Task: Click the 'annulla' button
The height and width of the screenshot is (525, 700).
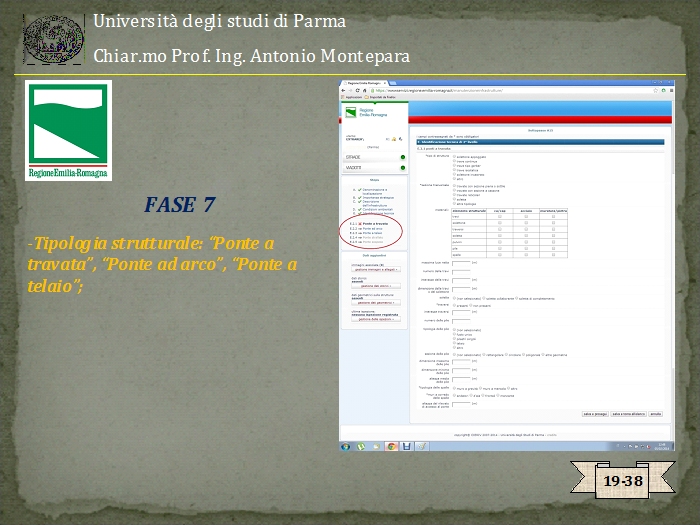Action: point(656,413)
